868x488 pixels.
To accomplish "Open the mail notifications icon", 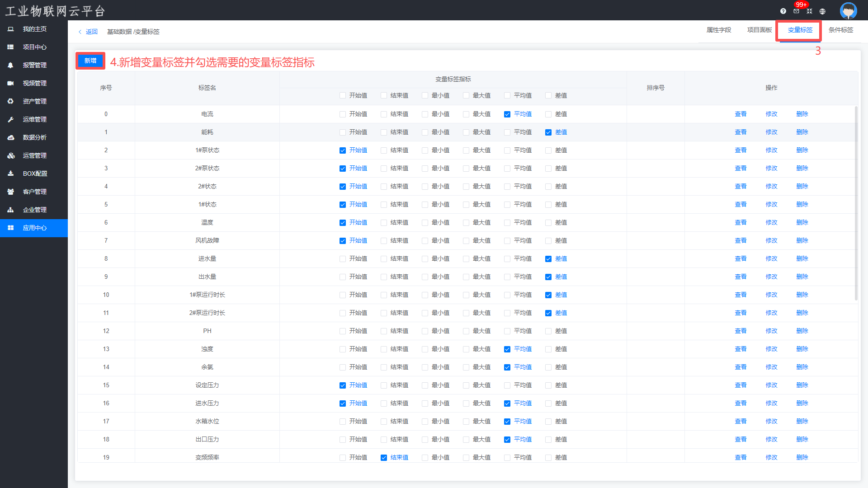I will 796,11.
